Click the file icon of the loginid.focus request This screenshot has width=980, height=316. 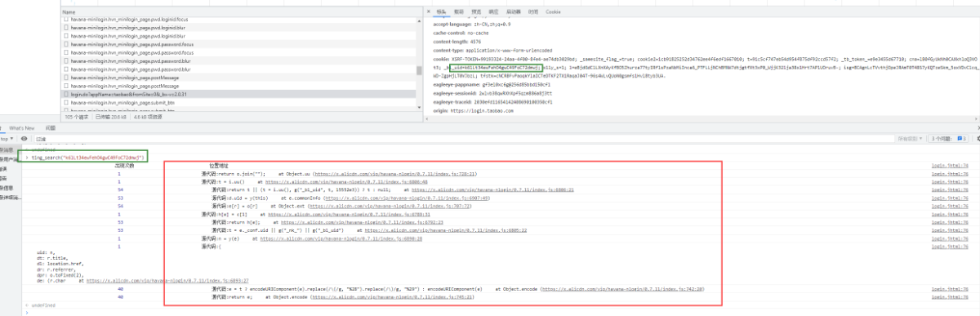(x=67, y=20)
